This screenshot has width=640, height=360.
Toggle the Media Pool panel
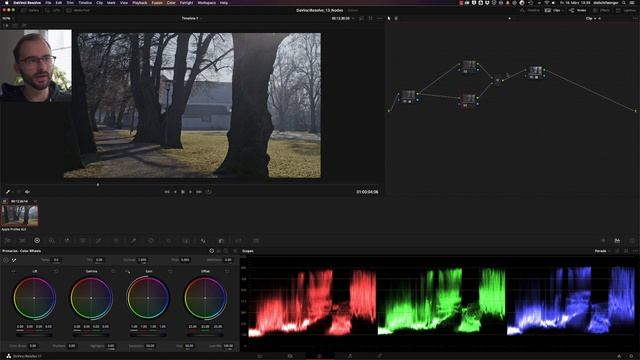point(78,10)
